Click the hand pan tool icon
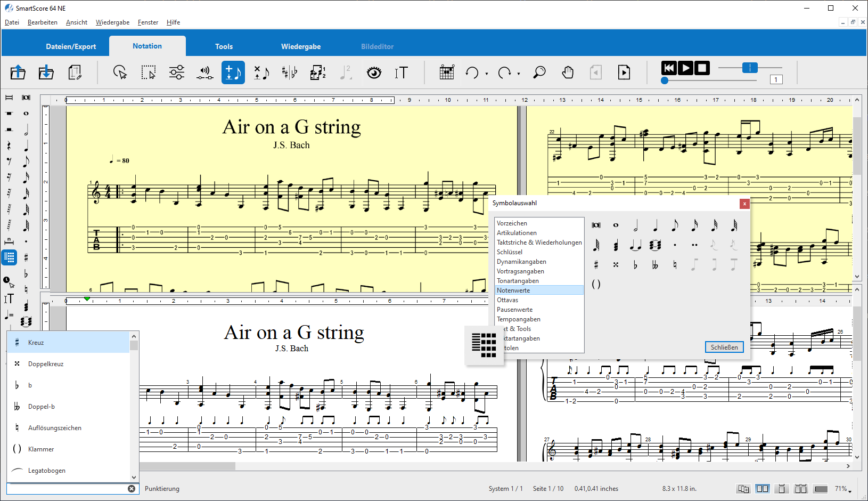The image size is (868, 501). click(x=568, y=72)
